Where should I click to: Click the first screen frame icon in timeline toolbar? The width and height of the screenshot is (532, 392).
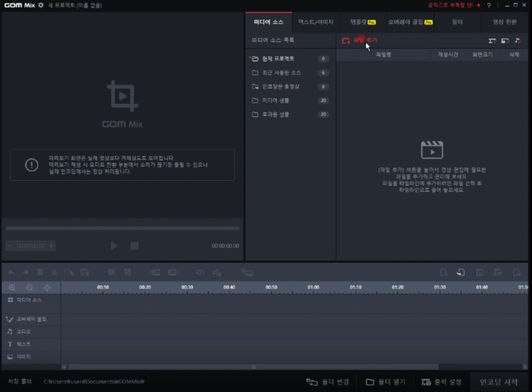pos(155,272)
